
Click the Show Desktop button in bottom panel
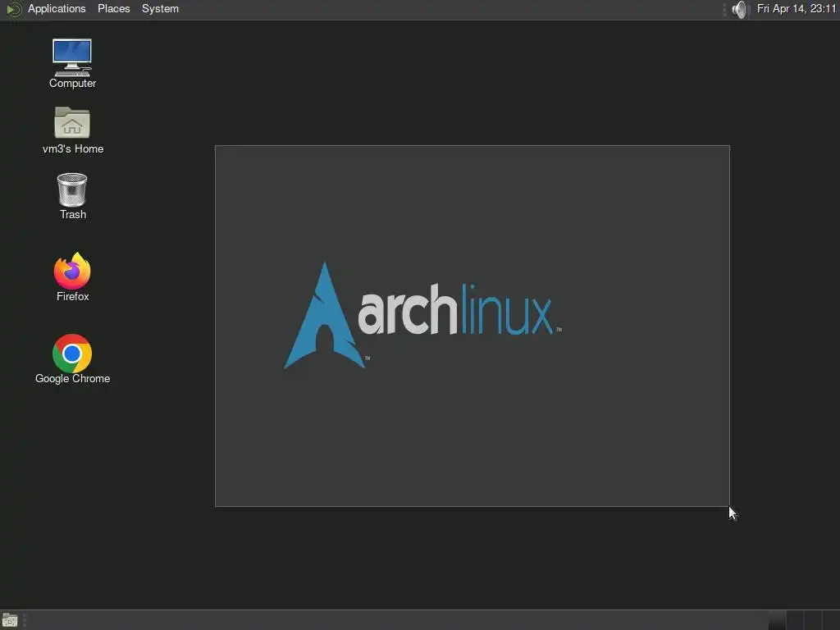(10, 620)
